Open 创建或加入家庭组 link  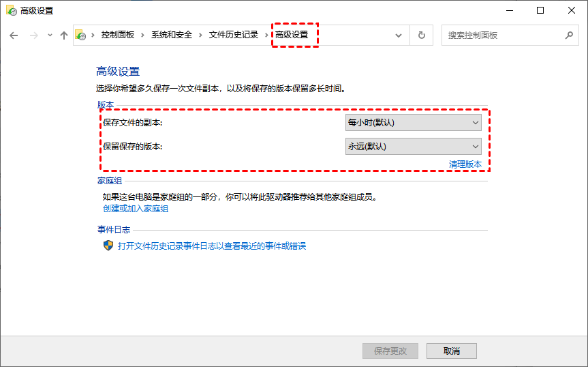pyautogui.click(x=136, y=209)
